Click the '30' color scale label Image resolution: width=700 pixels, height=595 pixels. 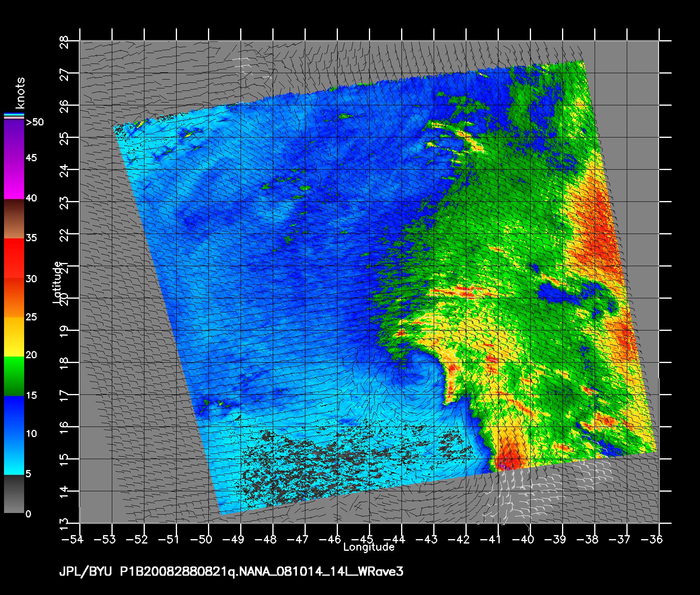tap(31, 279)
